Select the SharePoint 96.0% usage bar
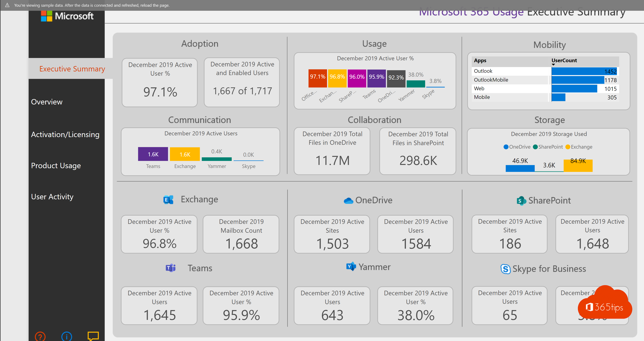Viewport: 644px width, 341px height. (357, 79)
